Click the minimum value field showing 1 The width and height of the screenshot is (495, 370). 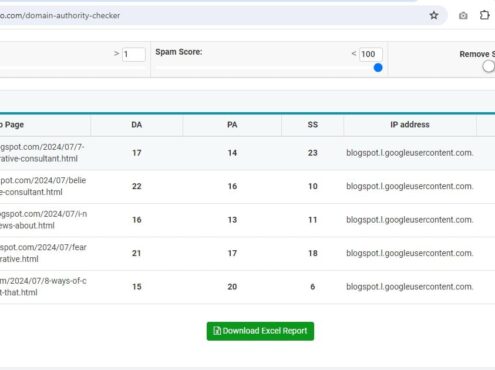(x=134, y=54)
